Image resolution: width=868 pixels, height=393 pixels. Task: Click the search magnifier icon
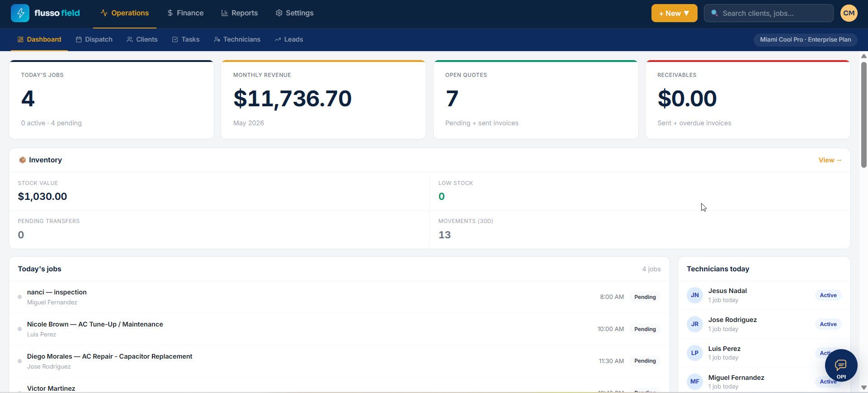pos(715,13)
